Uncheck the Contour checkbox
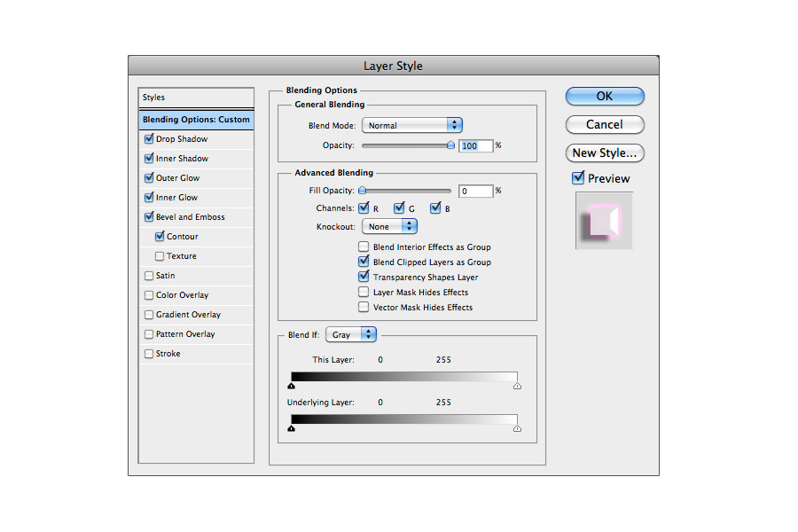Viewport: 798px width, 532px height. (160, 236)
